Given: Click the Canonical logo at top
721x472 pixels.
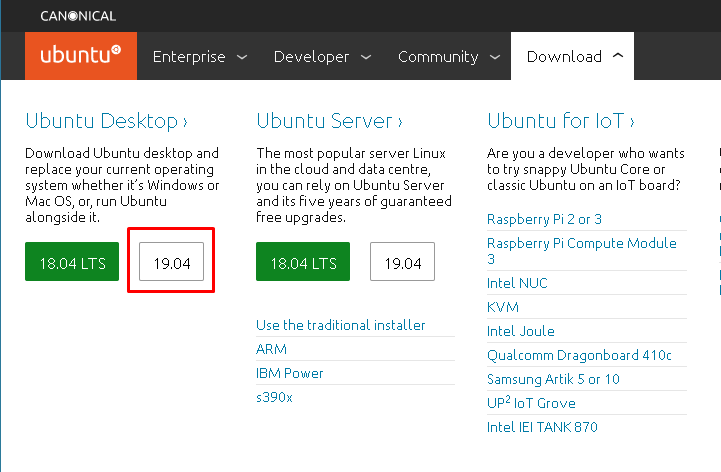Looking at the screenshot, I should pos(78,16).
